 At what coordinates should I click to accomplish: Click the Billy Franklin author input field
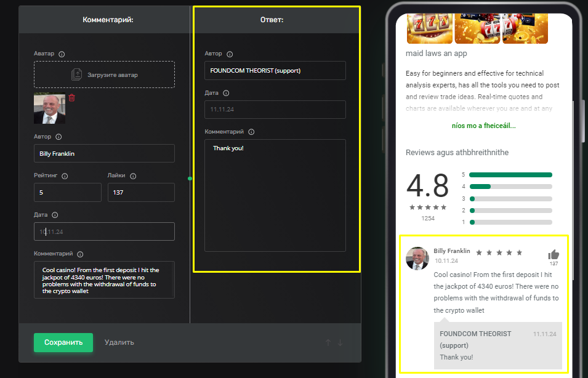104,153
